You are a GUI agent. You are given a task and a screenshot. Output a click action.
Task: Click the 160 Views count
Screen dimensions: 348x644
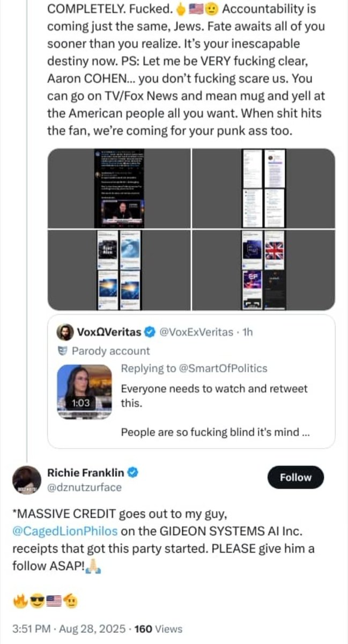point(158,629)
